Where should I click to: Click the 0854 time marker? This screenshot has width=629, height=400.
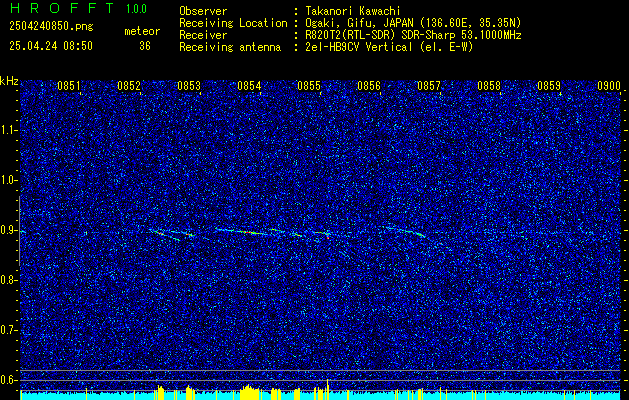point(249,86)
